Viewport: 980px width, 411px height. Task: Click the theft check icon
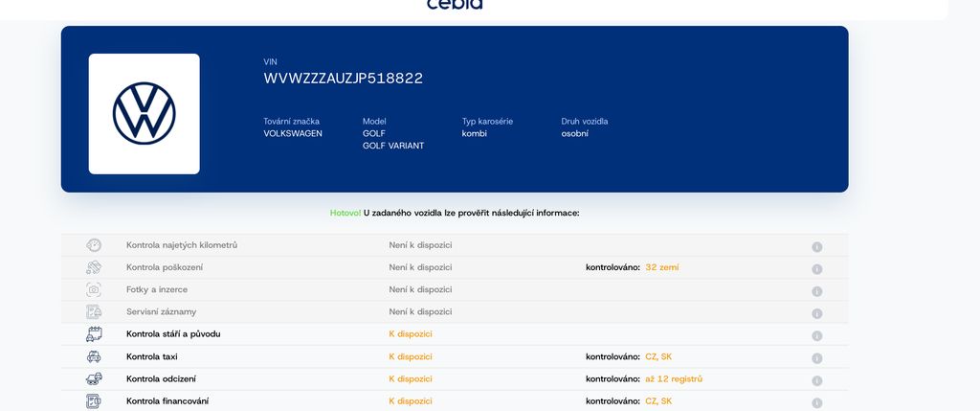pos(94,378)
